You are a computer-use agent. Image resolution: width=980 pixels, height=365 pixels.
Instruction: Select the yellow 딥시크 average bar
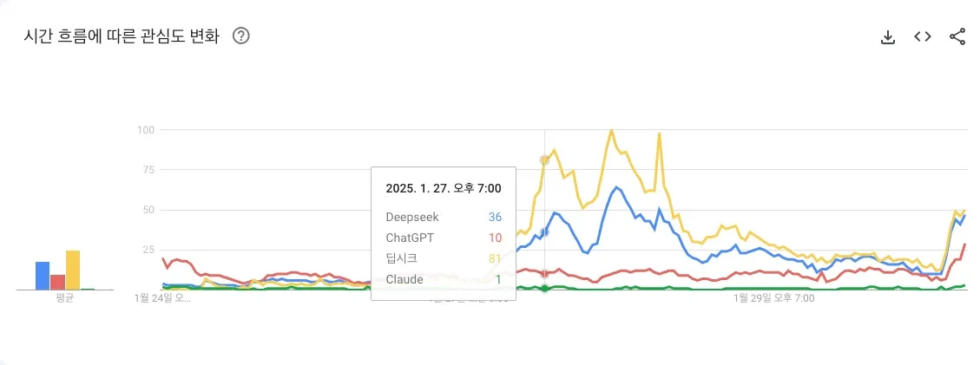pyautogui.click(x=73, y=270)
